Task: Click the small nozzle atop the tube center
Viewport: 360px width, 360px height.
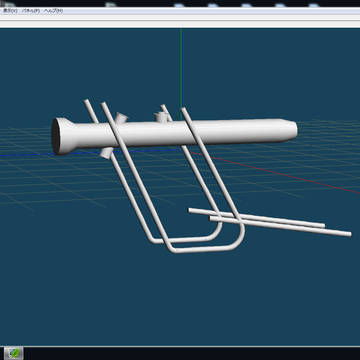Action: point(161,116)
